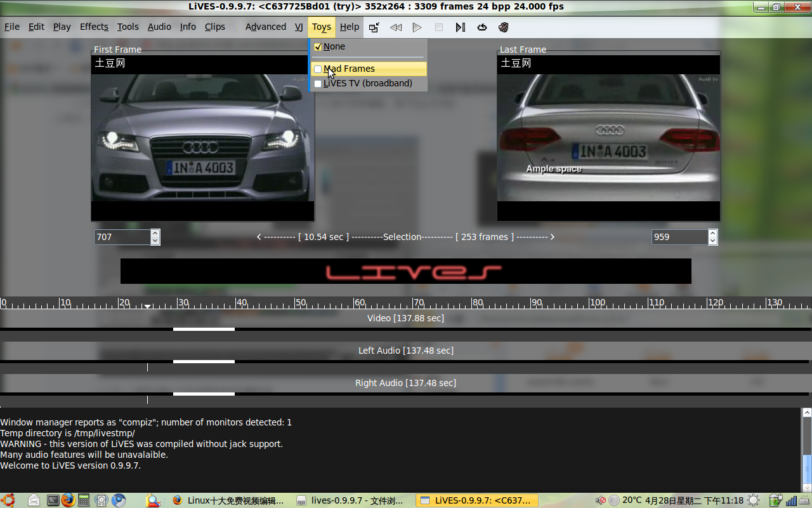Decrease last frame number with down arrow
812x508 pixels.
point(713,241)
